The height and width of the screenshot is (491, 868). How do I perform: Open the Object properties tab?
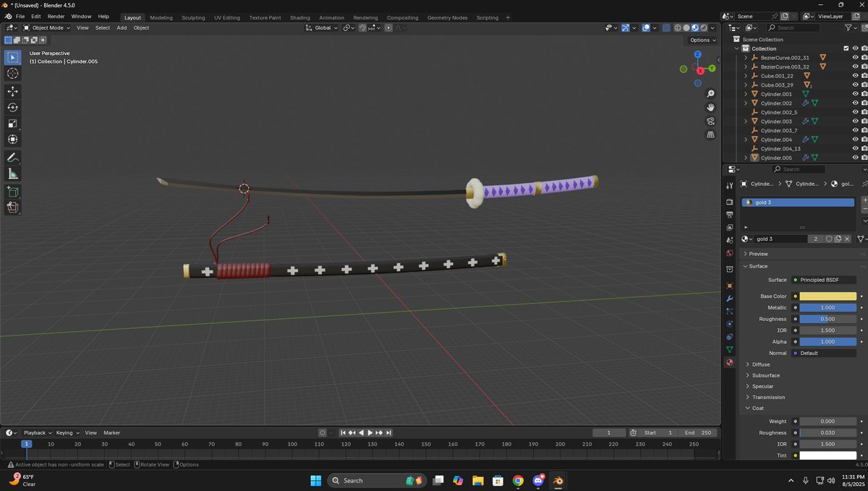(x=729, y=285)
